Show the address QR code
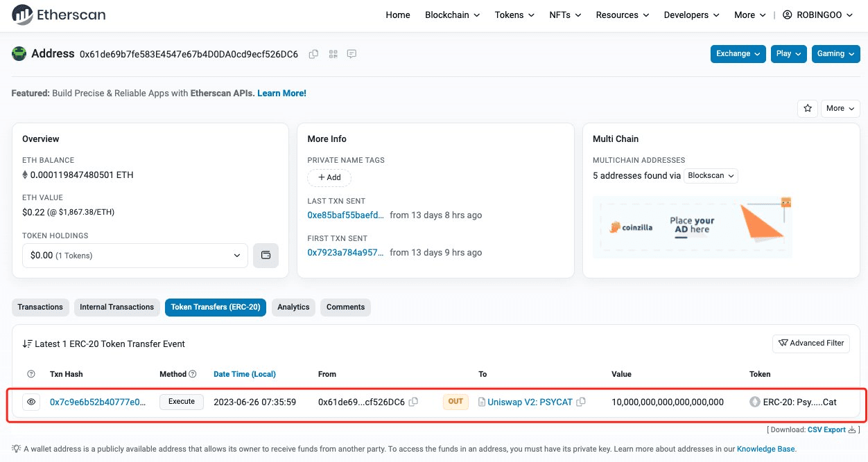The height and width of the screenshot is (462, 868). (333, 54)
